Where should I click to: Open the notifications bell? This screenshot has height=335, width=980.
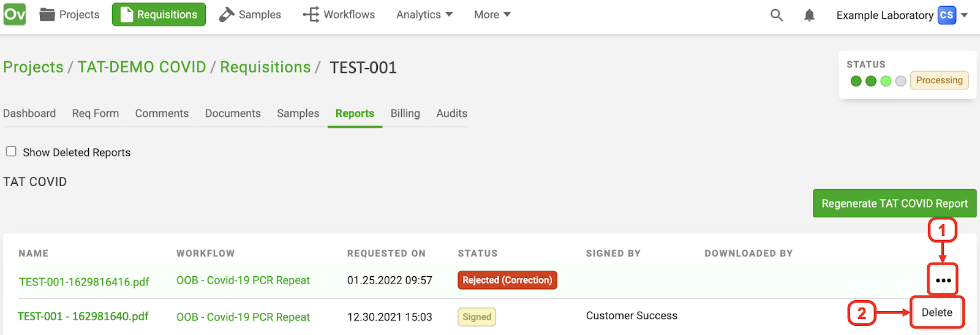coord(809,15)
